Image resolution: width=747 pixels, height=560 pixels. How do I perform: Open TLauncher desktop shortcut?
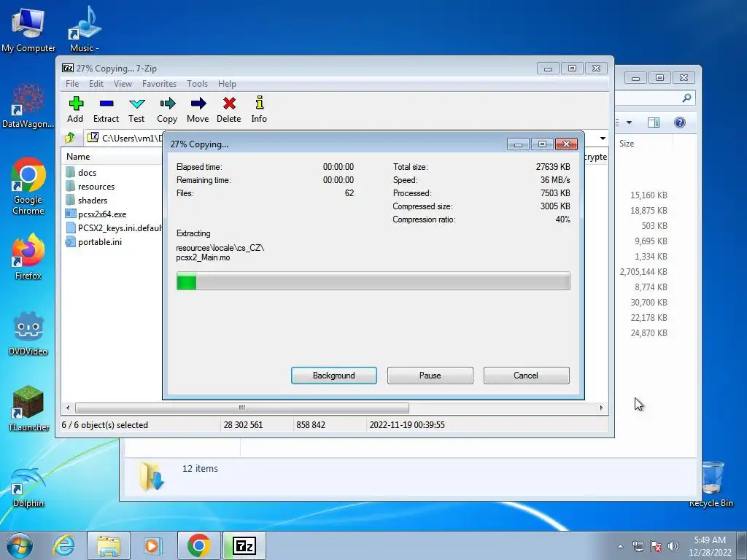tap(28, 408)
